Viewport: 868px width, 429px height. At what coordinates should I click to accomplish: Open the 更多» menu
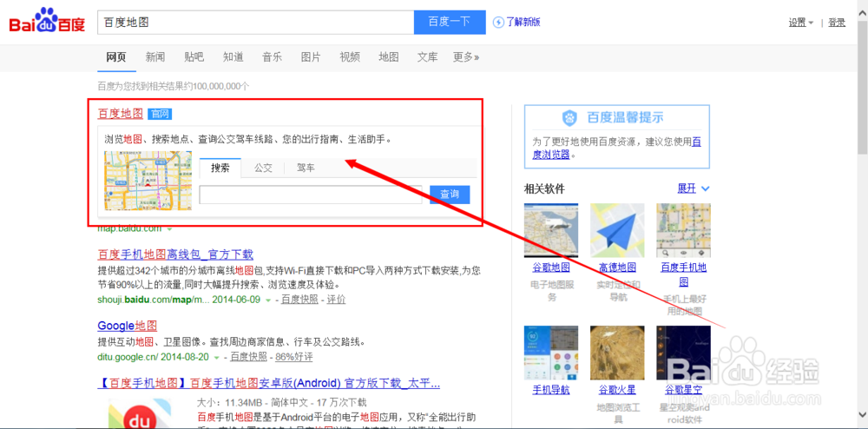point(466,56)
